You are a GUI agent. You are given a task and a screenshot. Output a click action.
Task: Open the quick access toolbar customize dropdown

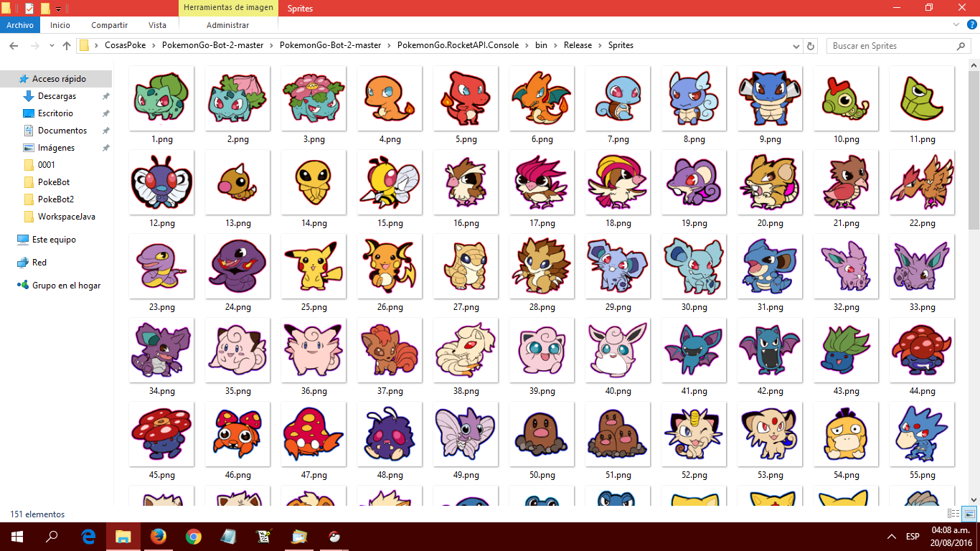coord(58,9)
